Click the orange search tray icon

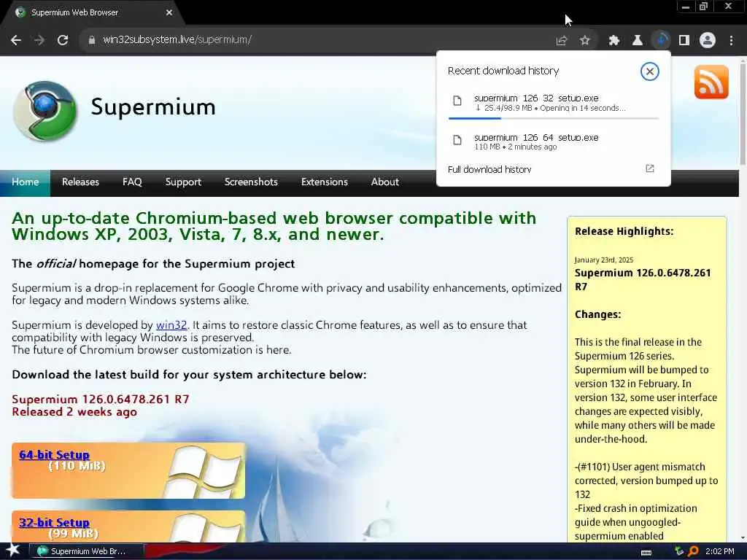(693, 551)
